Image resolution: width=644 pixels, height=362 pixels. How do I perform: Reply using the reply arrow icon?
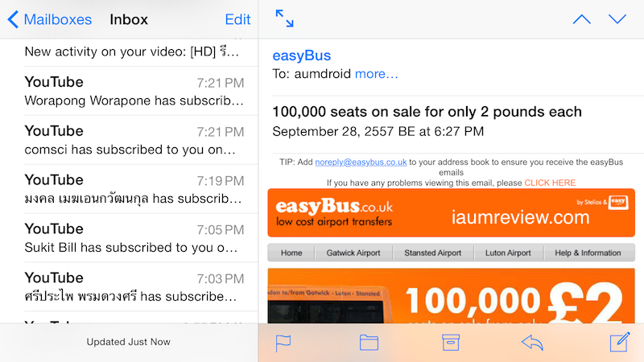[532, 343]
